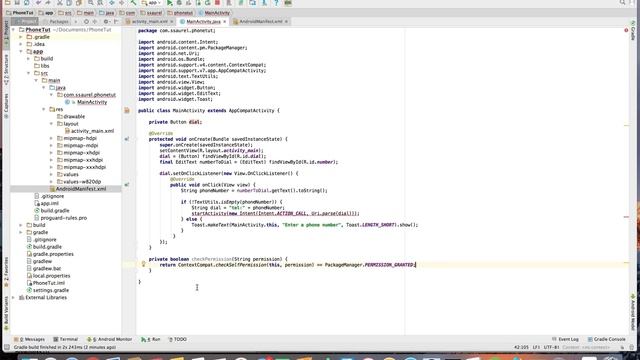The image size is (640, 360).
Task: Open the Gradle Console
Action: (x=607, y=339)
